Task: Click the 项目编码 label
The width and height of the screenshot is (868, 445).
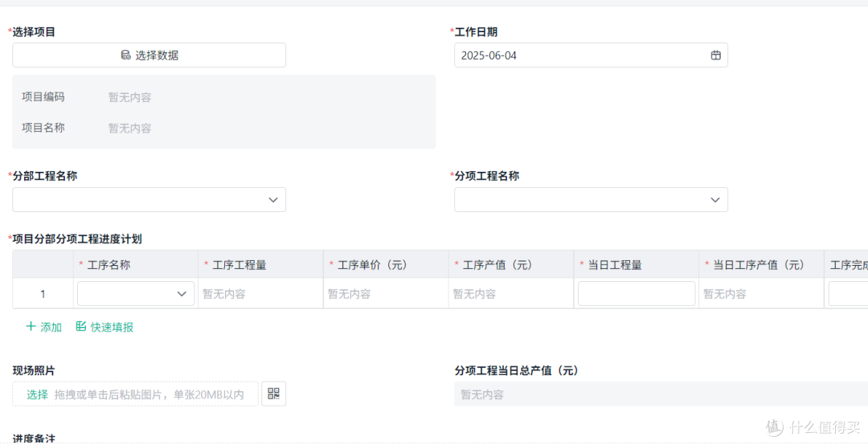Action: (43, 97)
